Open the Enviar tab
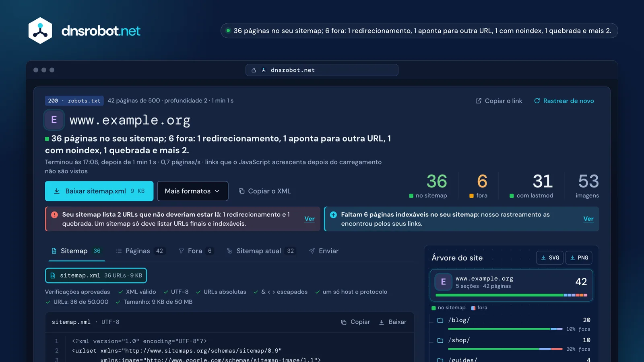 (324, 251)
